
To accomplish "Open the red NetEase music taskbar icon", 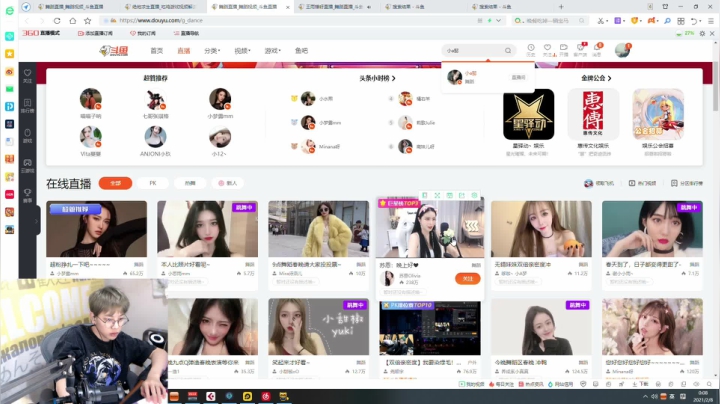I will pos(265,396).
